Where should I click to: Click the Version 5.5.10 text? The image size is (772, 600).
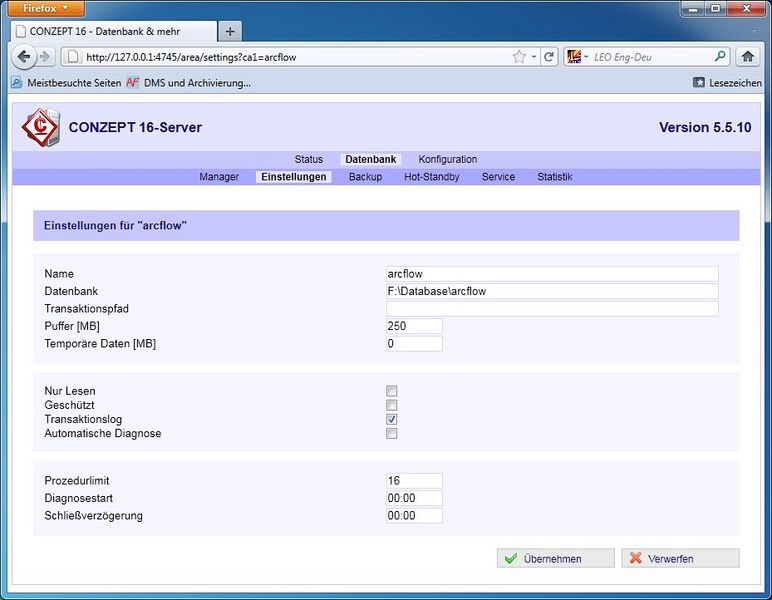tap(705, 127)
